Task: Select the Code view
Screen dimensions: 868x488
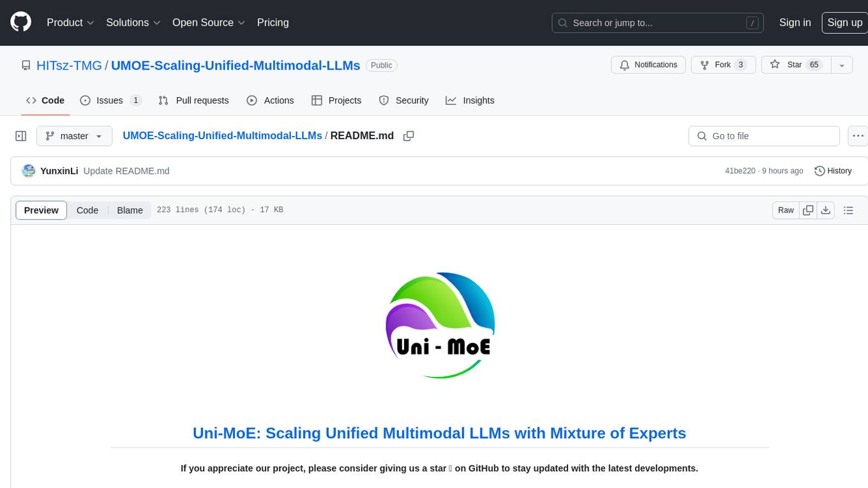Action: point(87,210)
